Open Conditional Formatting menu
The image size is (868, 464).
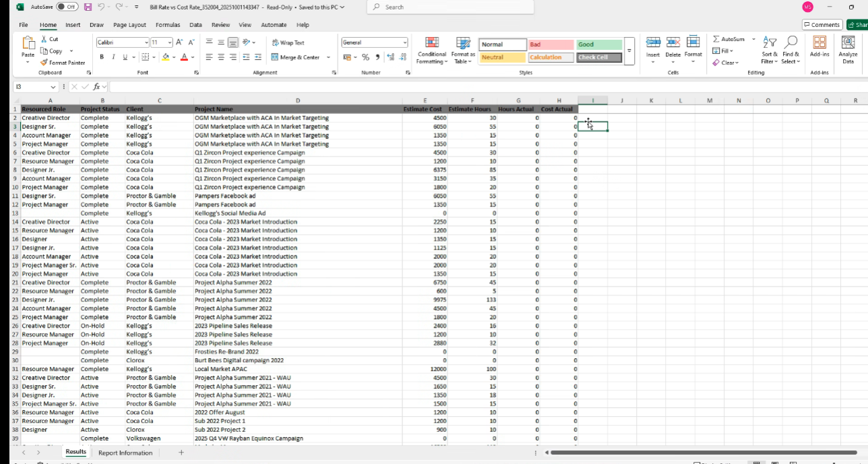432,51
